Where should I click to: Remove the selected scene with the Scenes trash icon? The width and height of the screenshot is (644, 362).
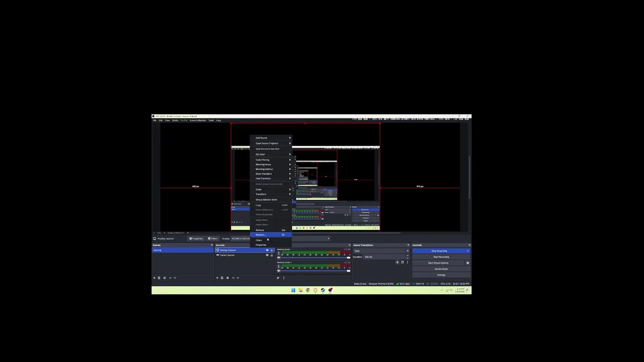coord(159,278)
